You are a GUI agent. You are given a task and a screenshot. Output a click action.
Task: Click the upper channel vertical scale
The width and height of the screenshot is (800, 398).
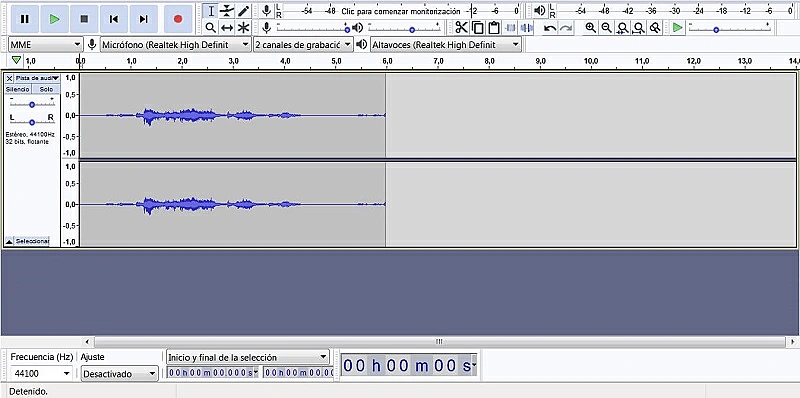pyautogui.click(x=70, y=115)
